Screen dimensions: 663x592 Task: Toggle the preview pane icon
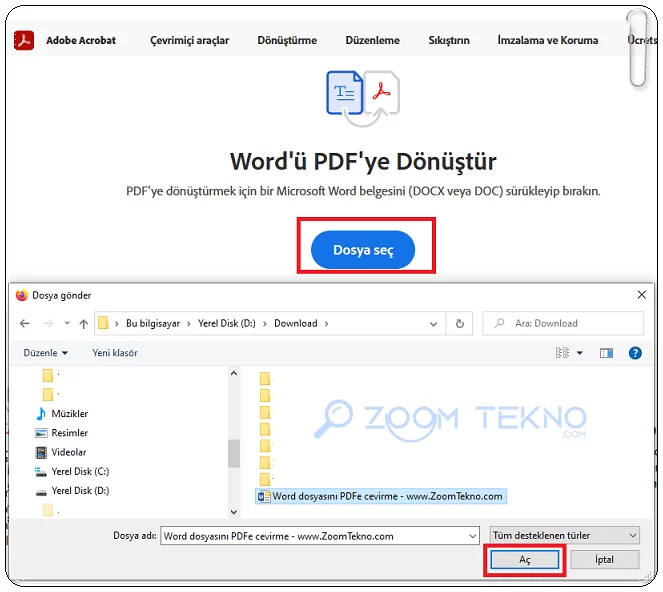click(x=606, y=353)
